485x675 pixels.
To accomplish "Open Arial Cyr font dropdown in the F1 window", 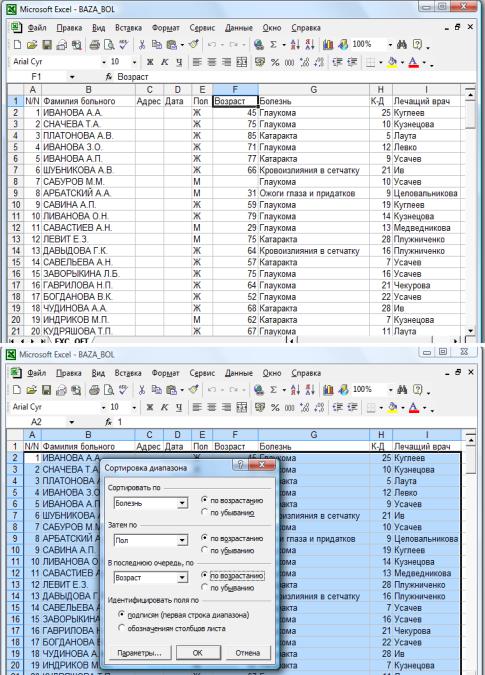I will point(104,62).
